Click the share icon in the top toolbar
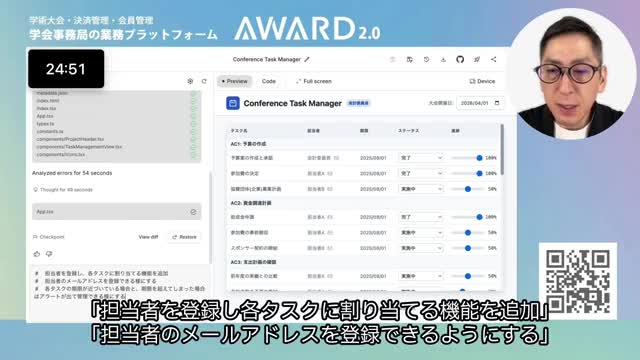 pyautogui.click(x=493, y=60)
